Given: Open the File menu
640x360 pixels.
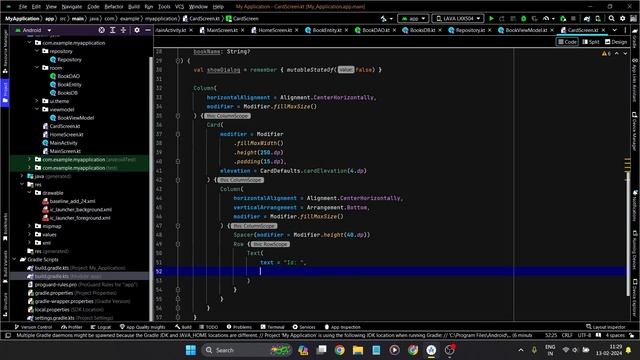Looking at the screenshot, I should [x=23, y=7].
